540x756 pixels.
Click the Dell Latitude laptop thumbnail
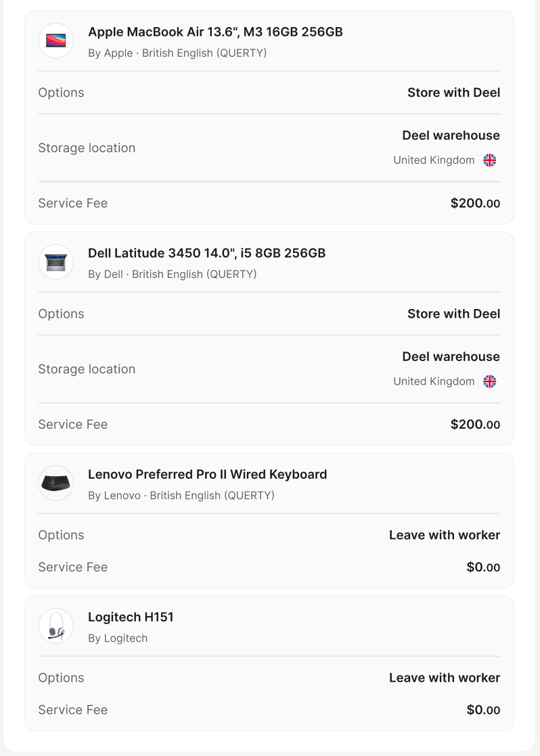click(x=56, y=262)
